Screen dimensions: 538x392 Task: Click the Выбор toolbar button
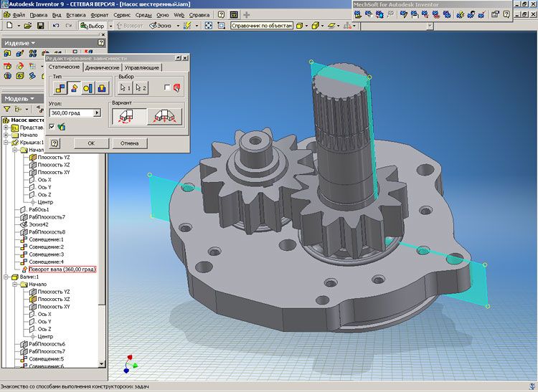(93, 26)
